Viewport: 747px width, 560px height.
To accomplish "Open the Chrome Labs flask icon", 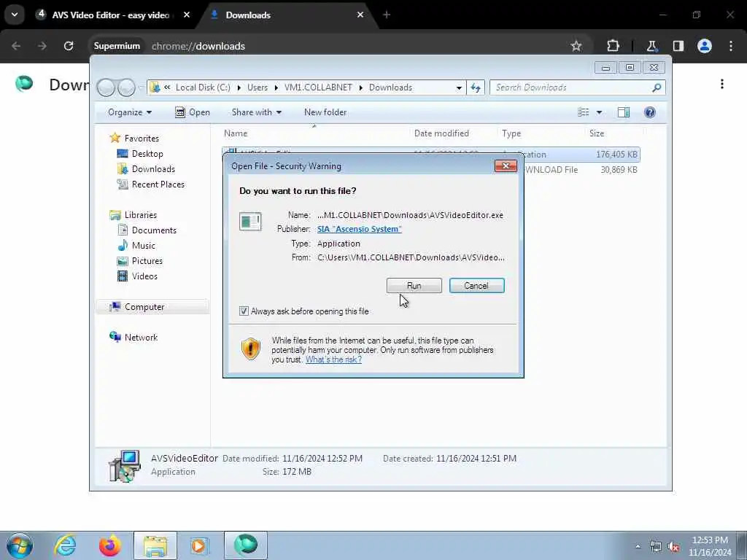I will coord(651,46).
